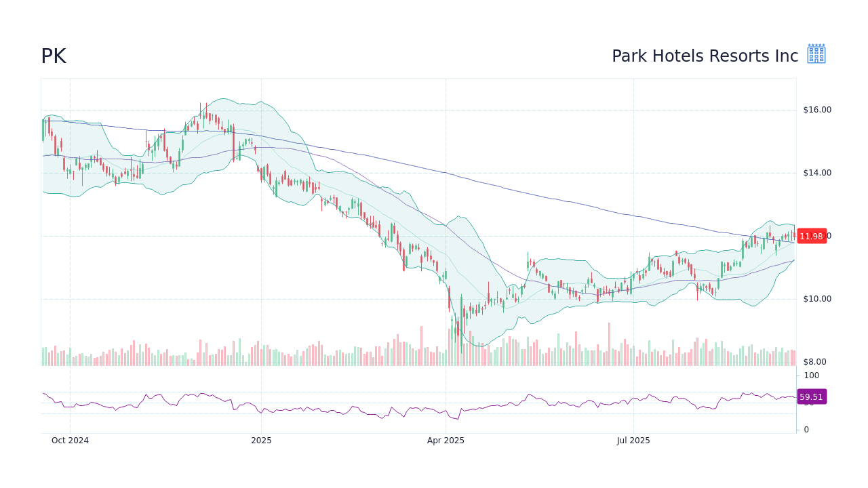Click the 100 RSI scale label
868x488 pixels.
pos(811,375)
